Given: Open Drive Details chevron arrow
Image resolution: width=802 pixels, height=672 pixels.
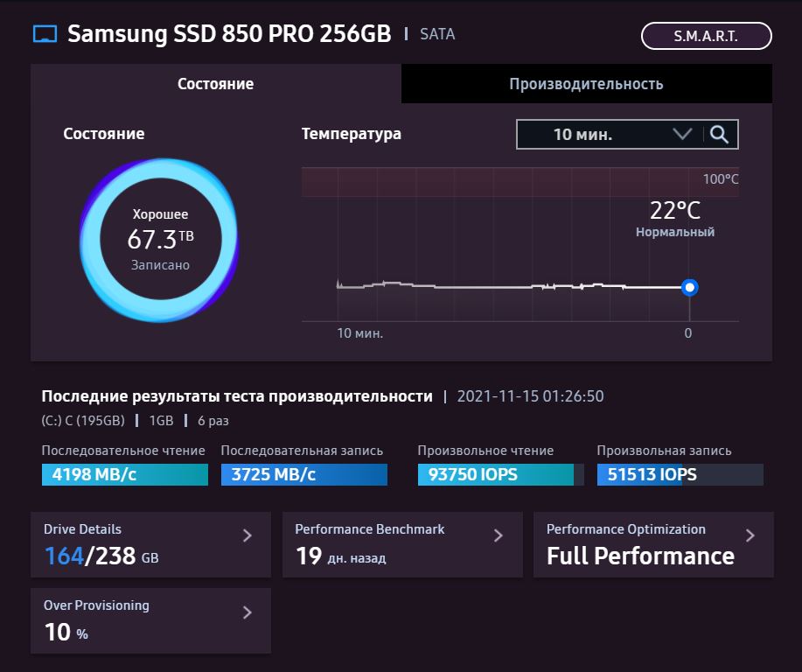Looking at the screenshot, I should 248,535.
